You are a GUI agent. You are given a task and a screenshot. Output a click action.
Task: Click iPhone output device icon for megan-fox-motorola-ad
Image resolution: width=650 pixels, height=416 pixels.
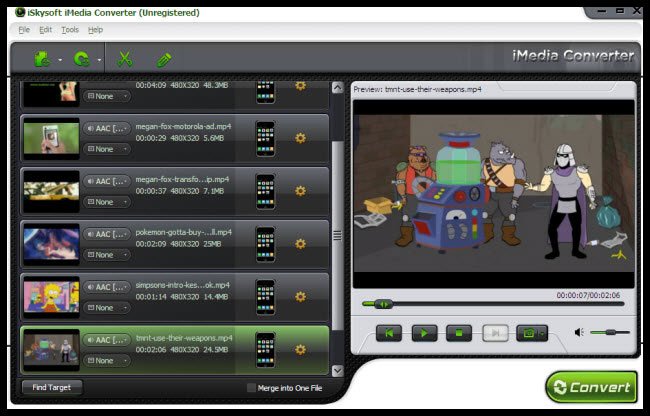point(265,138)
